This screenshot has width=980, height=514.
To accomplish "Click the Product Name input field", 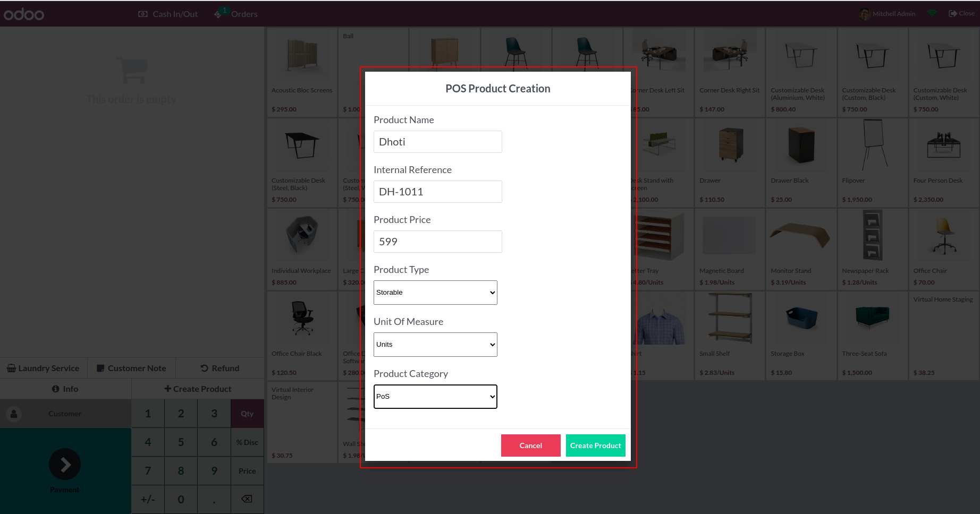I will click(437, 142).
